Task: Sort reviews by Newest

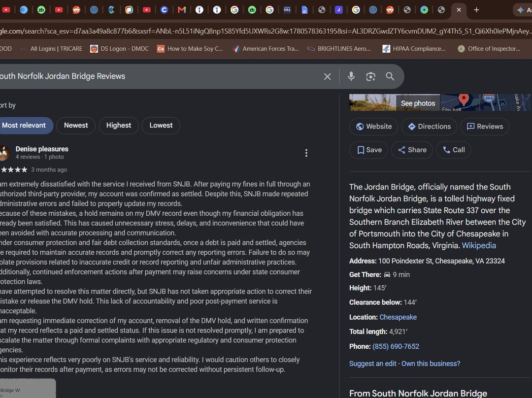Action: tap(76, 125)
